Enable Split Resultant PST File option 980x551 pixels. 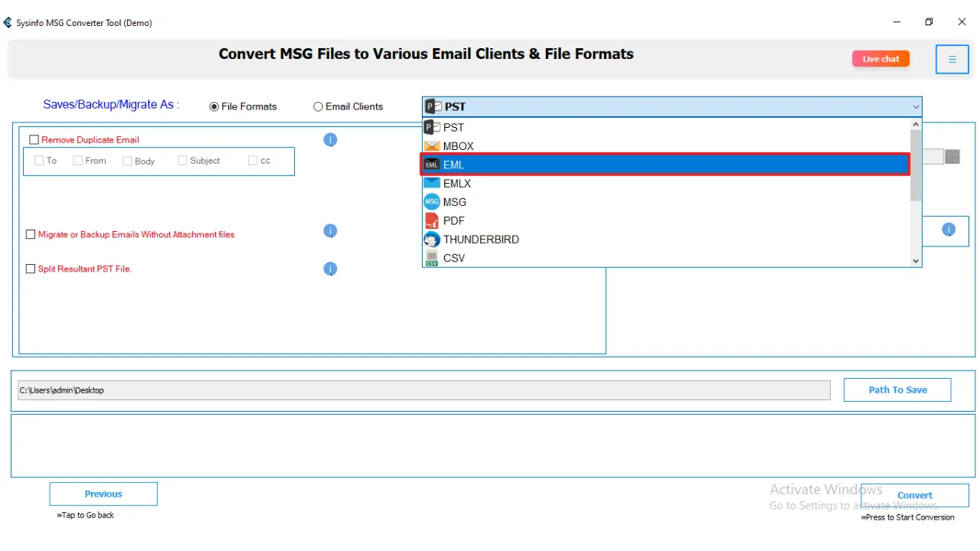tap(31, 269)
